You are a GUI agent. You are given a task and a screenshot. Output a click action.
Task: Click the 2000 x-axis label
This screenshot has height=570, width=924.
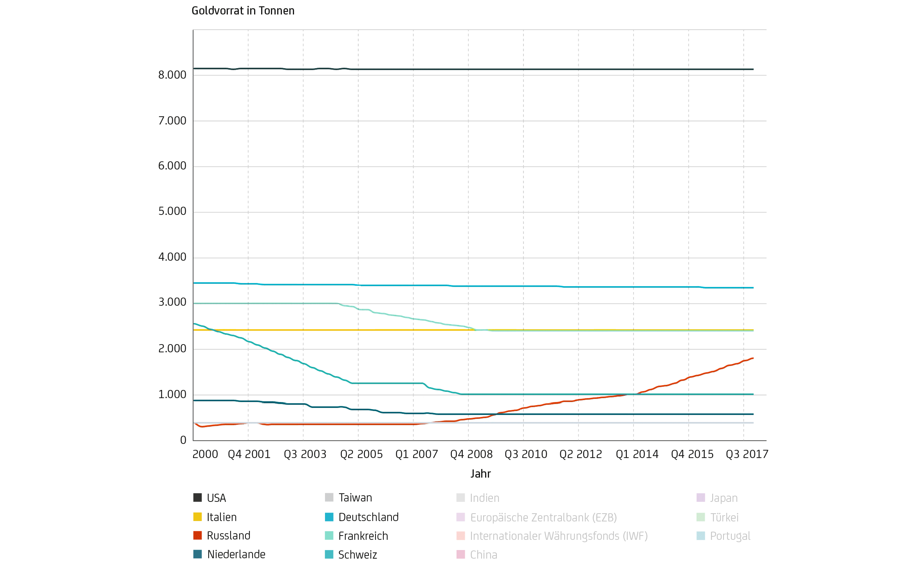click(205, 454)
